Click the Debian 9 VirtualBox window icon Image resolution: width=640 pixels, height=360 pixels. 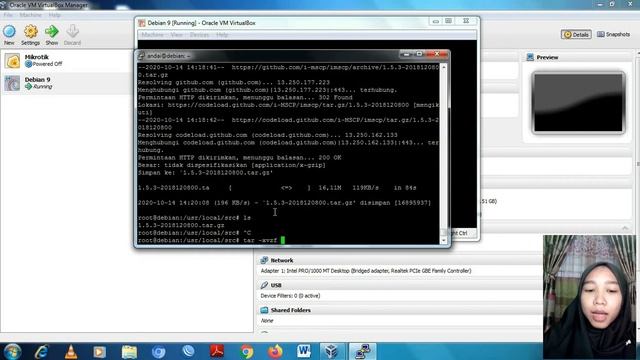point(142,23)
